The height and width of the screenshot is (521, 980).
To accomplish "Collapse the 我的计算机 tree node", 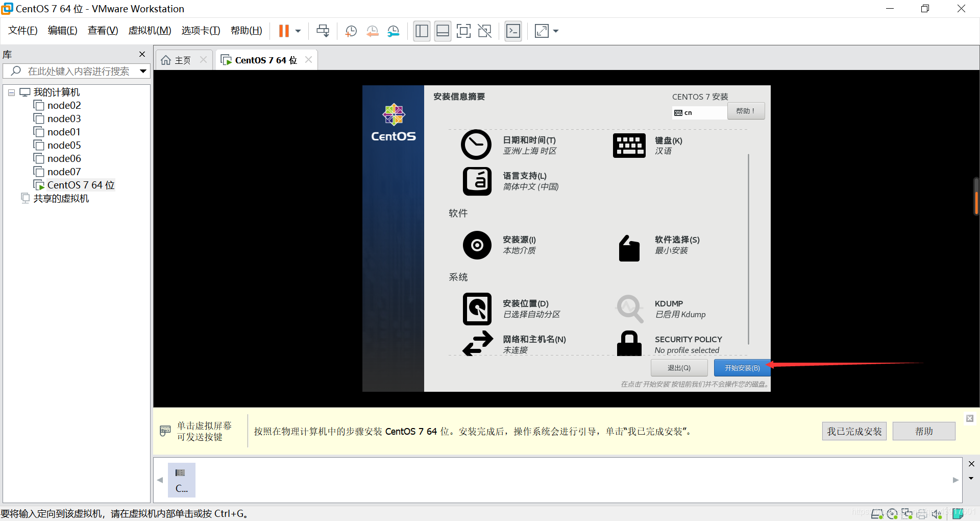I will pos(11,92).
